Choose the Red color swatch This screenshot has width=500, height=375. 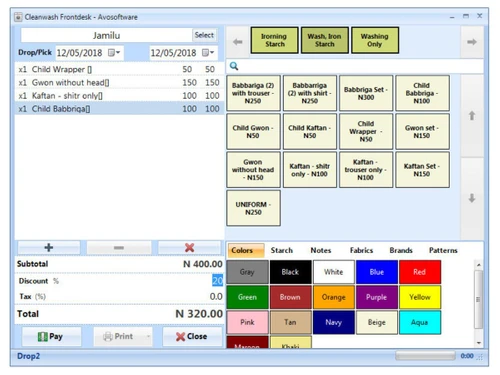point(420,272)
